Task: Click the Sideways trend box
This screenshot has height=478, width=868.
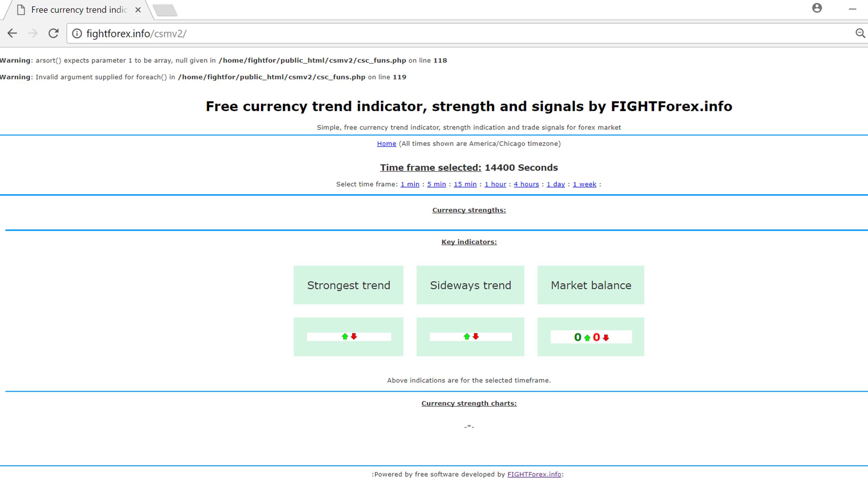Action: click(470, 285)
